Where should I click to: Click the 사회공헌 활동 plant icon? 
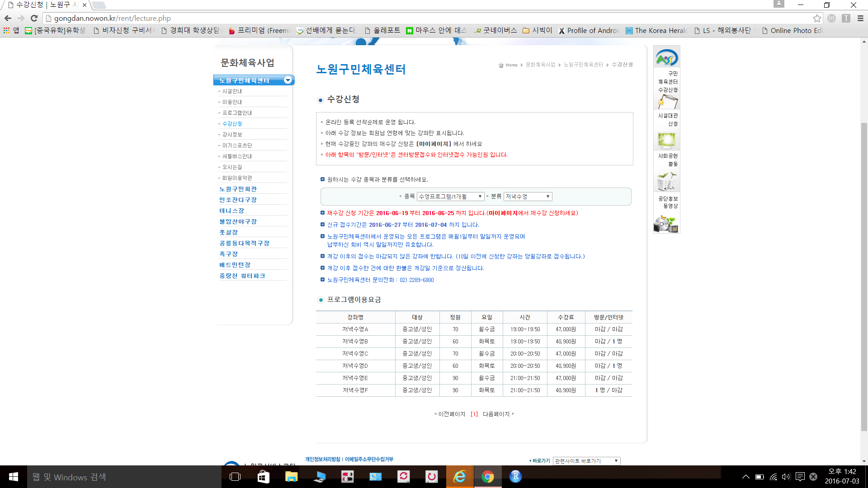tap(666, 181)
